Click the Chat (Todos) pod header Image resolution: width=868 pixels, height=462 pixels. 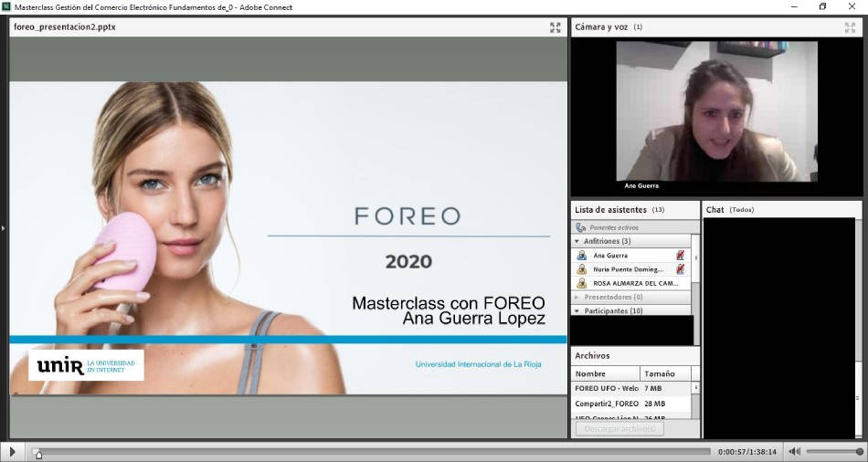point(782,210)
